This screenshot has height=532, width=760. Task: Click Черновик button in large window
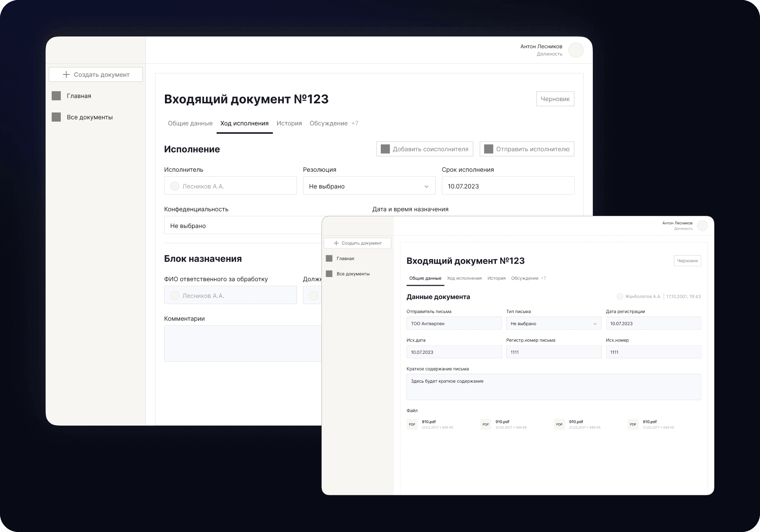(x=555, y=99)
